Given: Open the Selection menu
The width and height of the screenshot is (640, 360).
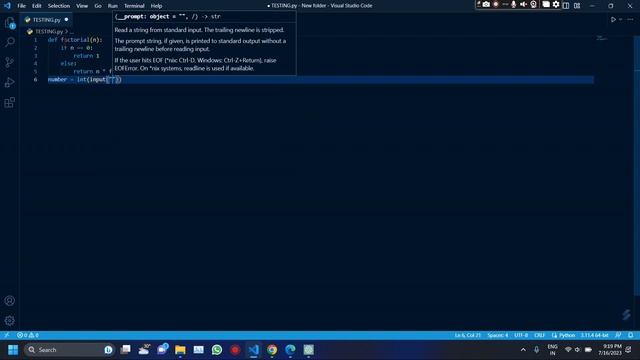Looking at the screenshot, I should pyautogui.click(x=59, y=6).
